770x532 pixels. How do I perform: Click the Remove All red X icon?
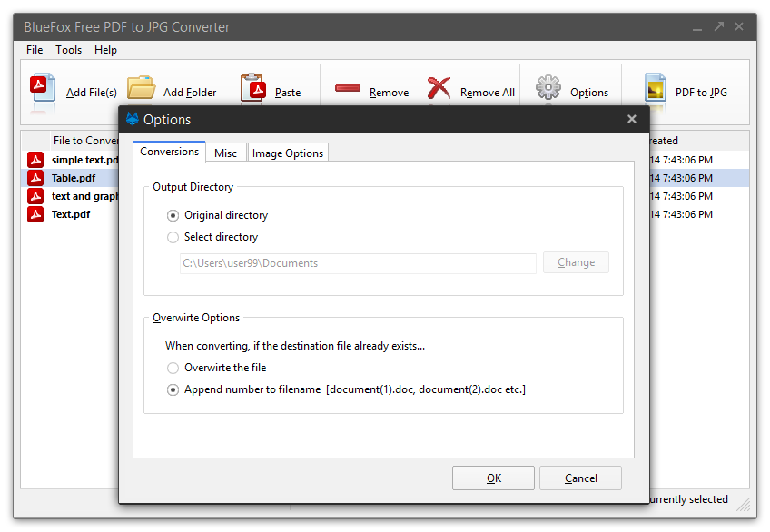point(439,88)
